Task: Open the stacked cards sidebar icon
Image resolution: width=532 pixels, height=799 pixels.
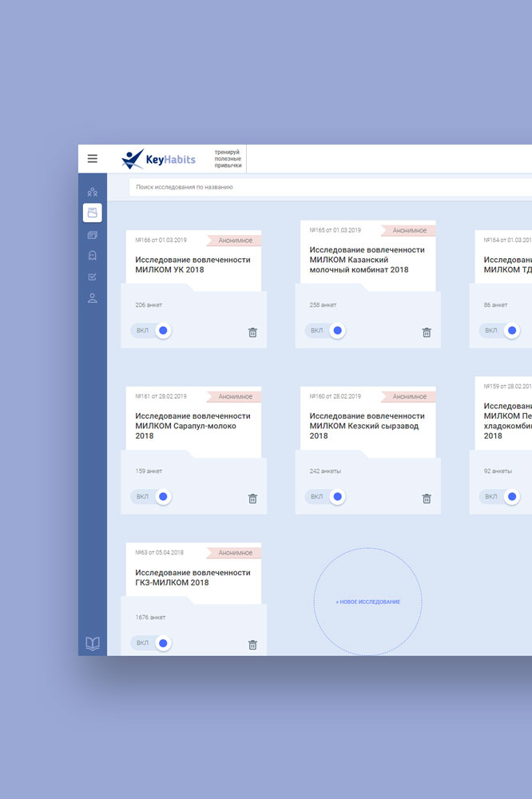Action: 93,235
